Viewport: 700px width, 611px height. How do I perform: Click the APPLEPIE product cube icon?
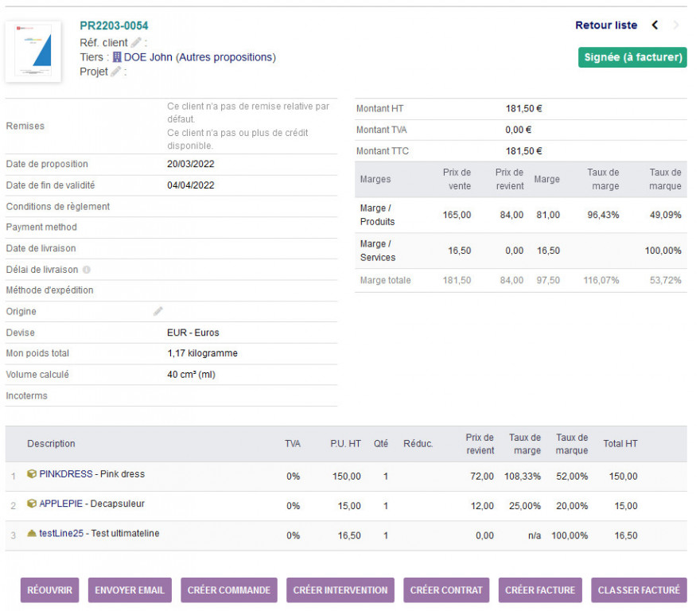click(x=32, y=504)
